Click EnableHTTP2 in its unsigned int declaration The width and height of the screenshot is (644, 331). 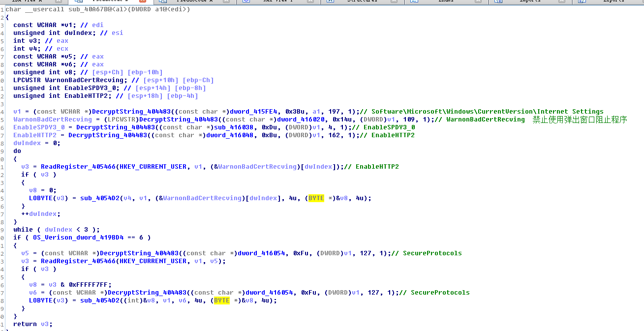coord(86,96)
